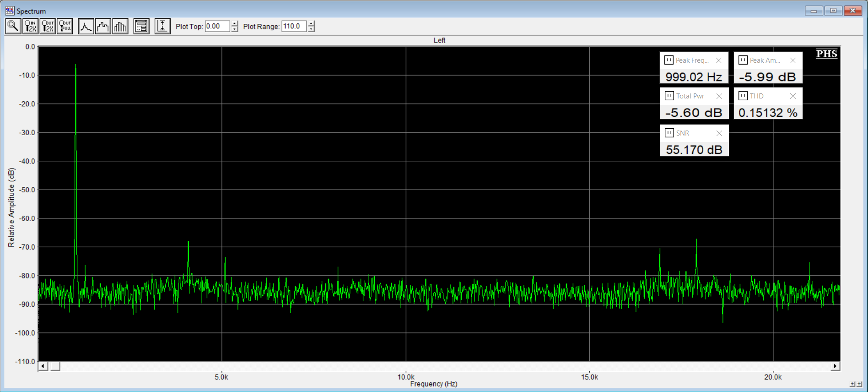Switch to line plot display mode
Image resolution: width=868 pixels, height=392 pixels.
tap(86, 27)
